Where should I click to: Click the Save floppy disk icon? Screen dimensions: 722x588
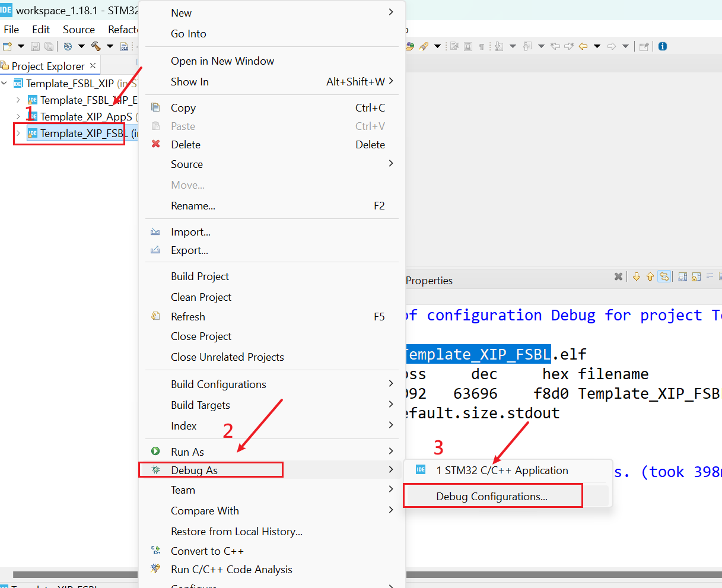[x=35, y=46]
